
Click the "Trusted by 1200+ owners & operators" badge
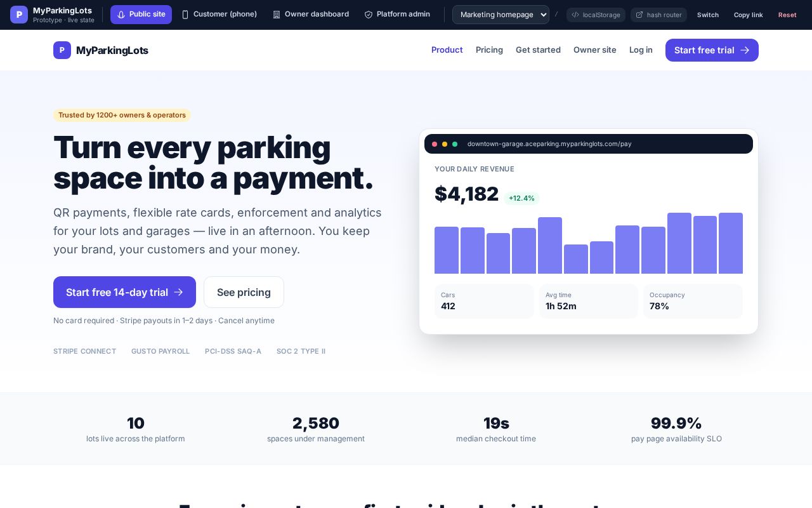click(122, 115)
